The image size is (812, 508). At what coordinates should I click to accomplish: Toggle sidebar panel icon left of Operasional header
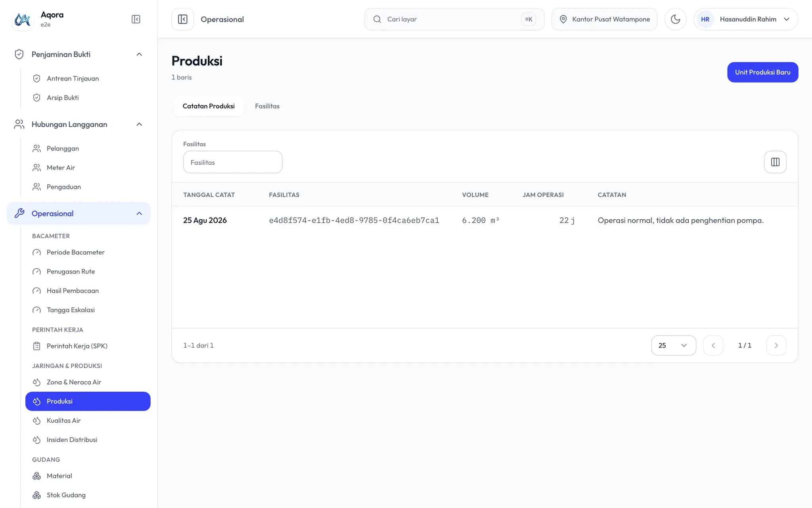coord(183,19)
